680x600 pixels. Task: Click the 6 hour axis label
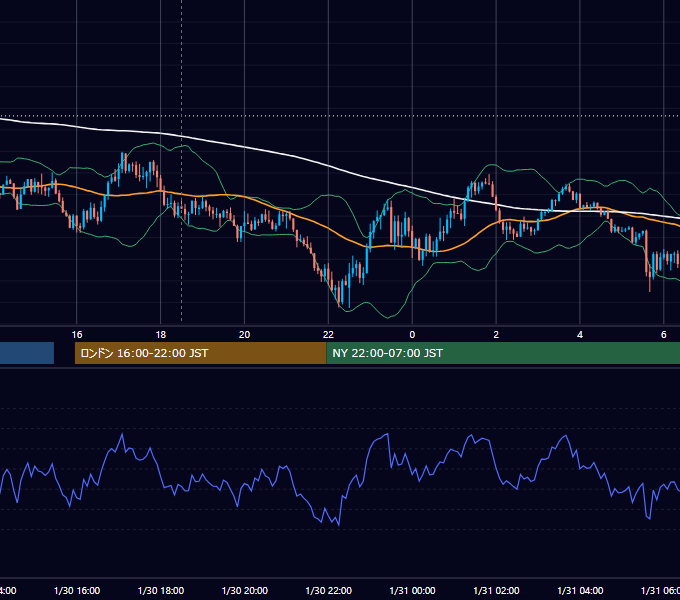click(x=664, y=334)
